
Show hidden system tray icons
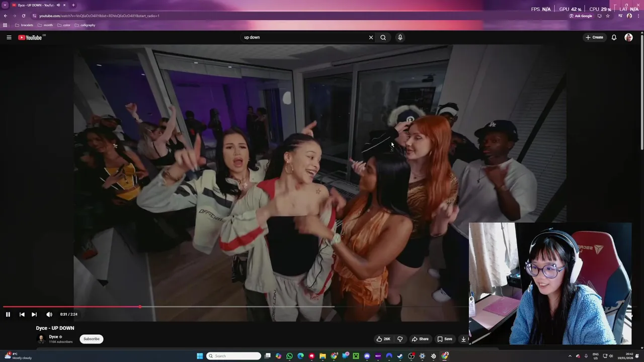570,356
